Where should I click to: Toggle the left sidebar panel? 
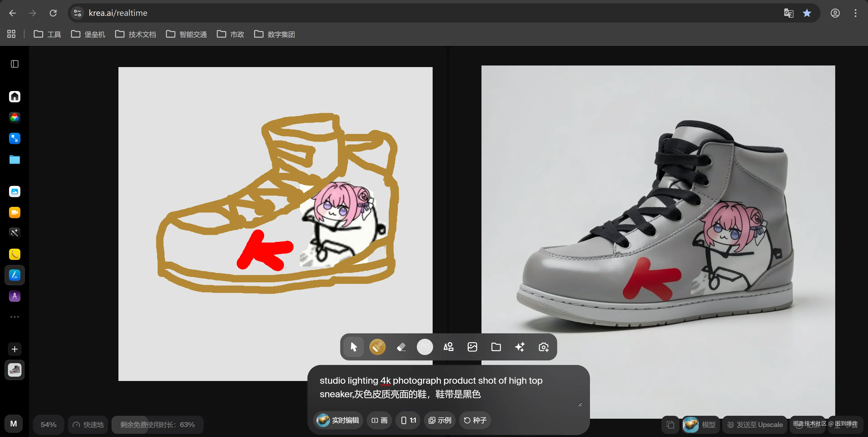point(14,64)
